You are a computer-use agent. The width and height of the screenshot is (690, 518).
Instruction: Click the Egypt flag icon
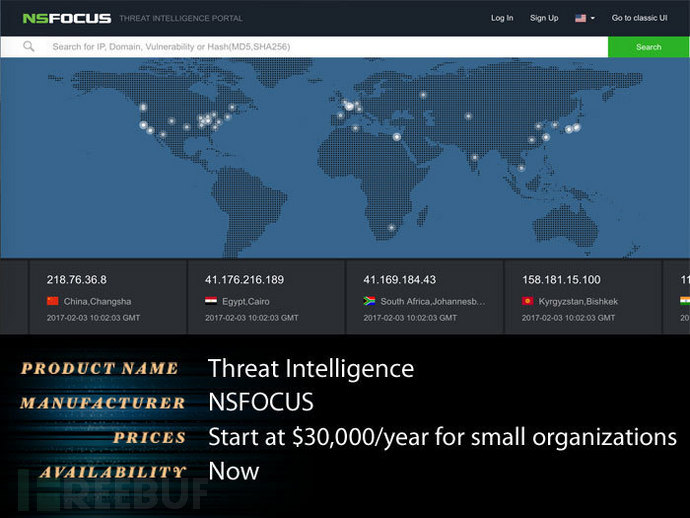click(211, 301)
